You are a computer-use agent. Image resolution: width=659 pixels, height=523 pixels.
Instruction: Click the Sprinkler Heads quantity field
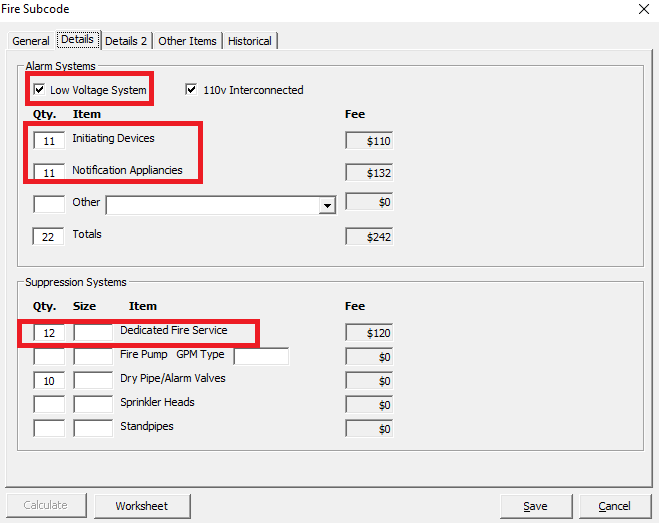[49, 404]
